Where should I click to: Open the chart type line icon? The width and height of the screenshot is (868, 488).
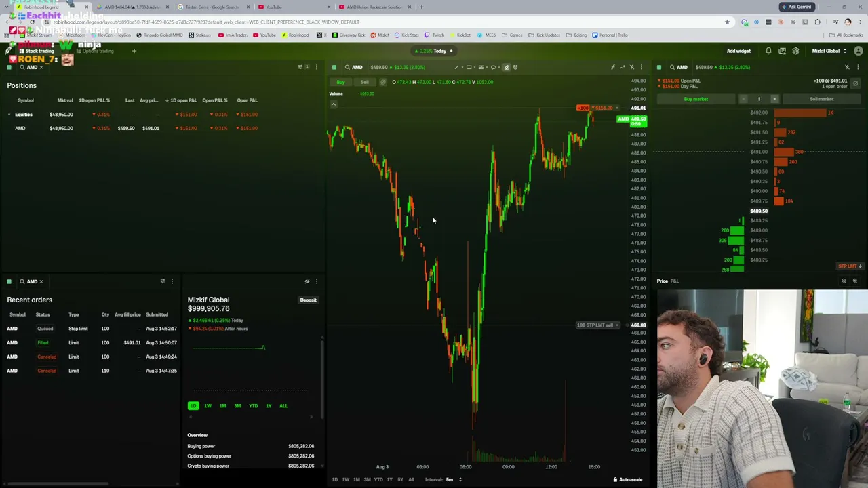(x=623, y=67)
